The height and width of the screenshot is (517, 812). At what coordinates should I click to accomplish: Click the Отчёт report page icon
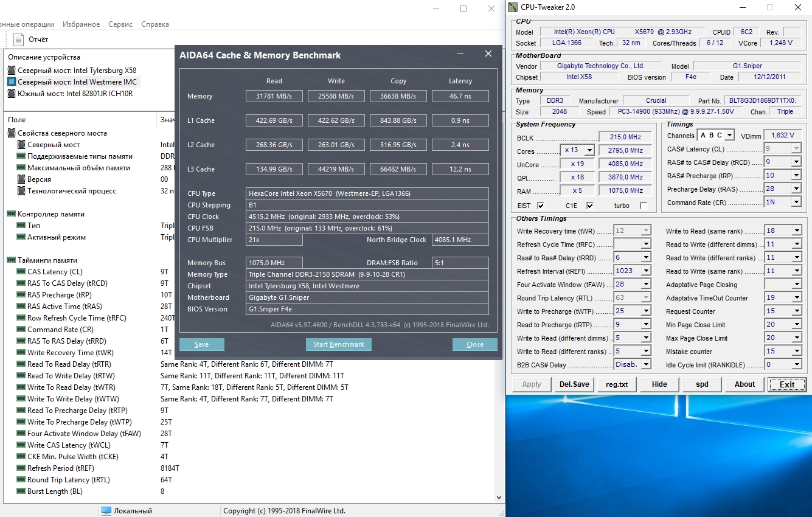click(18, 40)
